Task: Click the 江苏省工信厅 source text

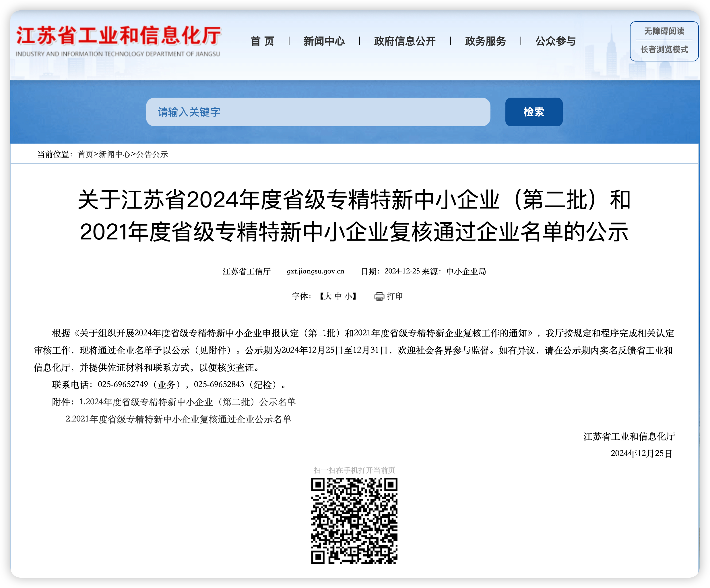Action: click(x=247, y=271)
